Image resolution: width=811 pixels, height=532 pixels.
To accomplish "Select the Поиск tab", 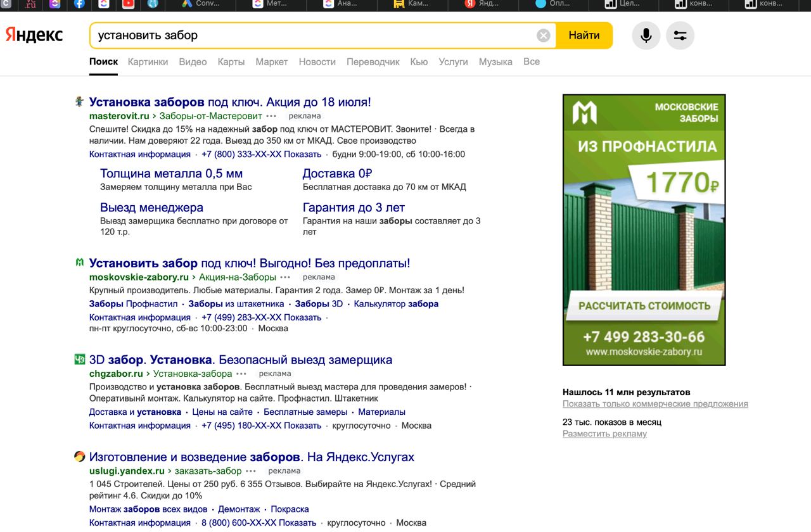I will point(103,62).
